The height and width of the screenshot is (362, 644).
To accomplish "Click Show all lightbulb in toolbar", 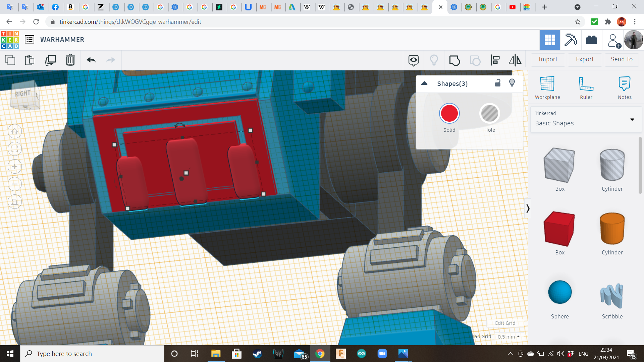I will coord(434,60).
